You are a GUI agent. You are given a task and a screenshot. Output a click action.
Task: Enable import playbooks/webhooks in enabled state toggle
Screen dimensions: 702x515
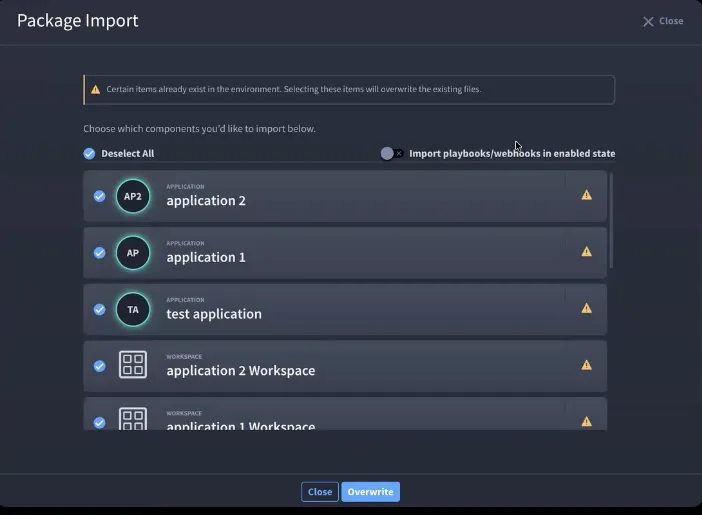point(392,154)
